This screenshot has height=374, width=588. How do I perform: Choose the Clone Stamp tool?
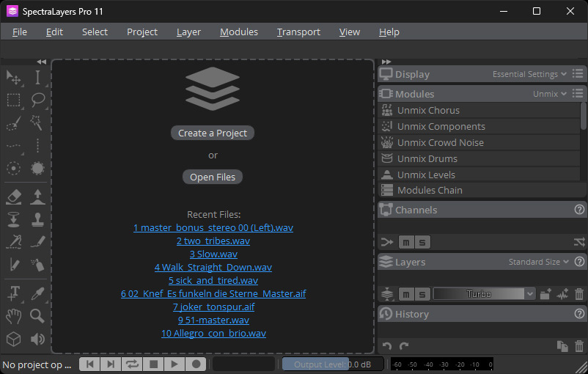coord(37,219)
